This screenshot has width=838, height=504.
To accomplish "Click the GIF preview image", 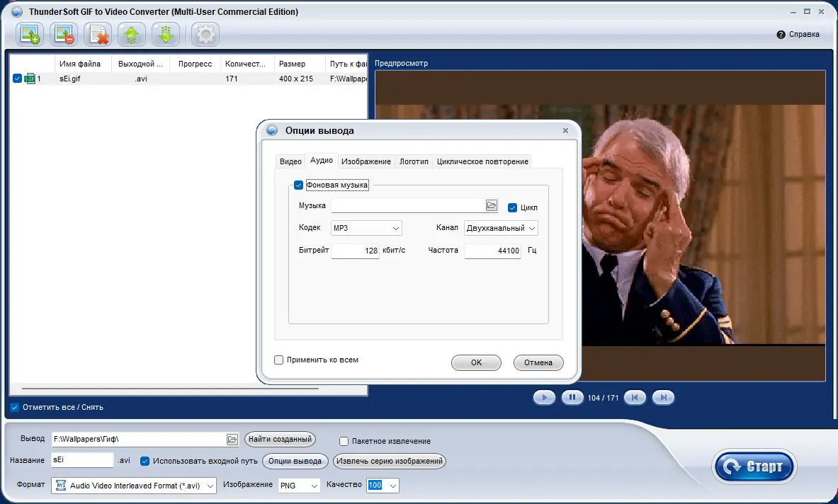I will [600, 225].
